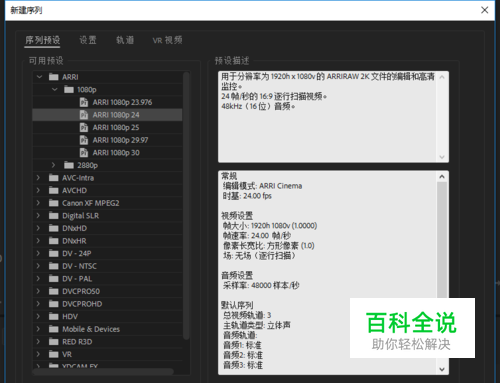Click the down arrow of settings details scrollbar
The height and width of the screenshot is (383, 500).
click(x=442, y=369)
